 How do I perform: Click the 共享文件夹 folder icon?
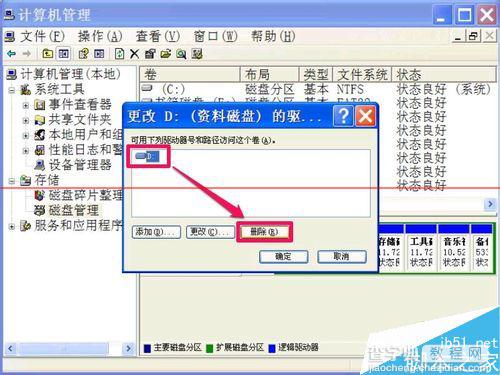point(40,120)
